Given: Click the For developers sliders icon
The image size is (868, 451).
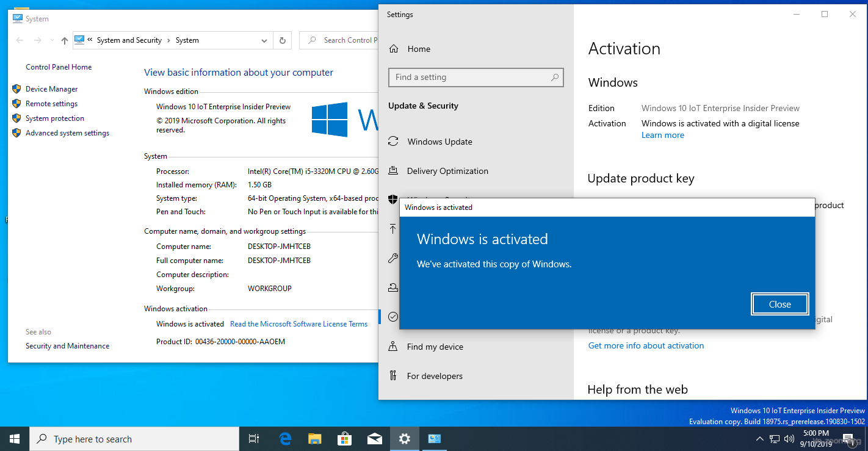Looking at the screenshot, I should [394, 376].
